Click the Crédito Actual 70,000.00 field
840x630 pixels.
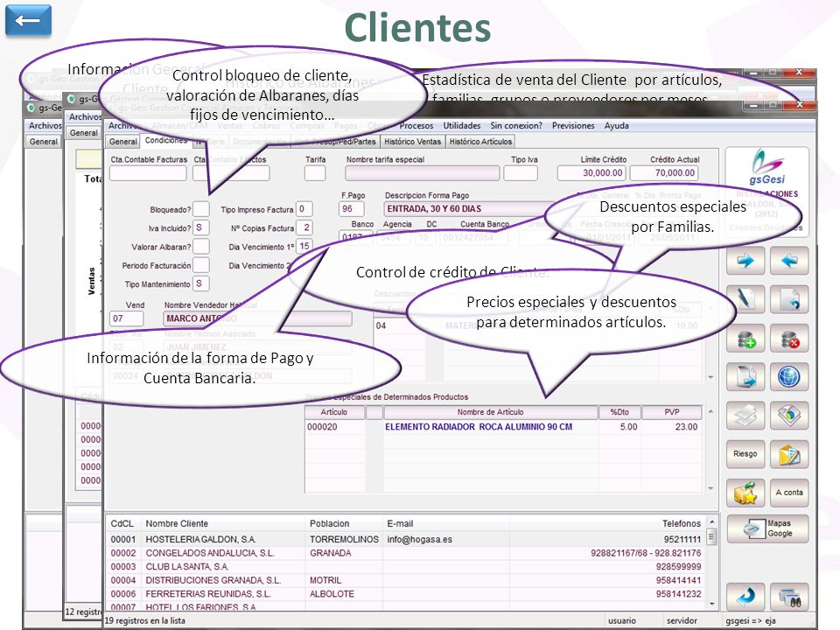click(664, 173)
